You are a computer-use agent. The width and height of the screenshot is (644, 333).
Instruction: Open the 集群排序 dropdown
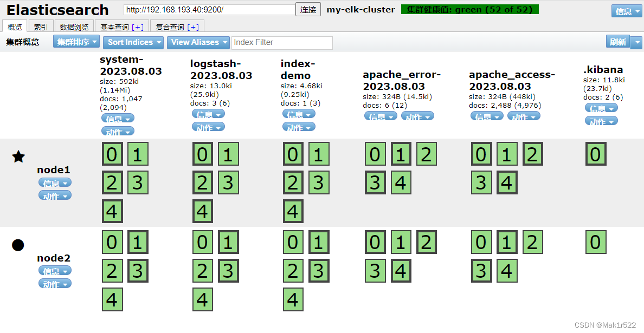click(76, 42)
